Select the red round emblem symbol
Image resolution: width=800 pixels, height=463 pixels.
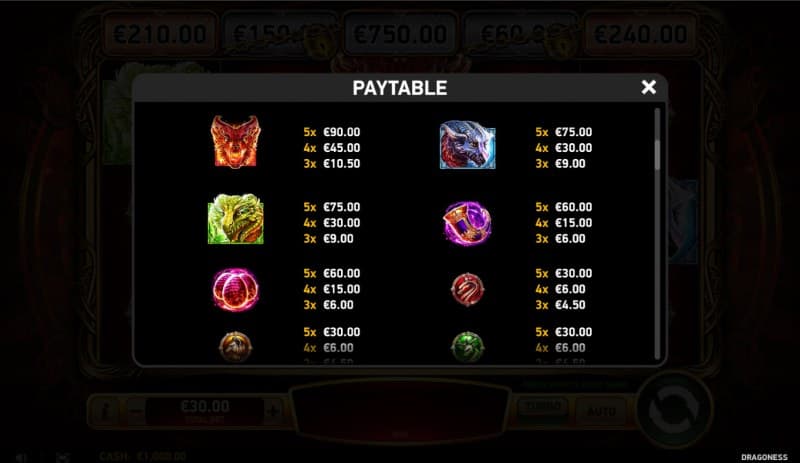tap(467, 289)
